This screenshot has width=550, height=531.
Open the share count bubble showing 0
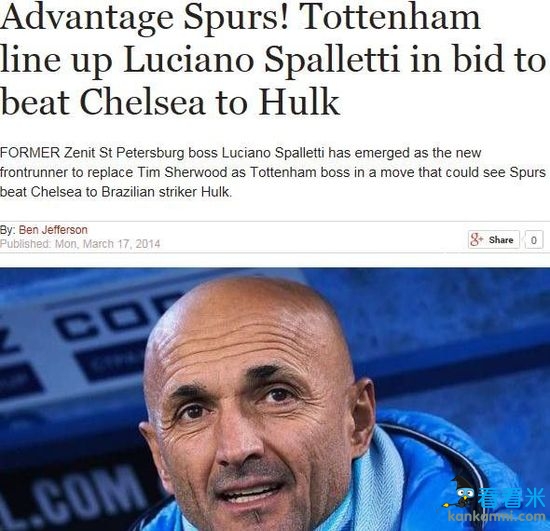coord(534,240)
